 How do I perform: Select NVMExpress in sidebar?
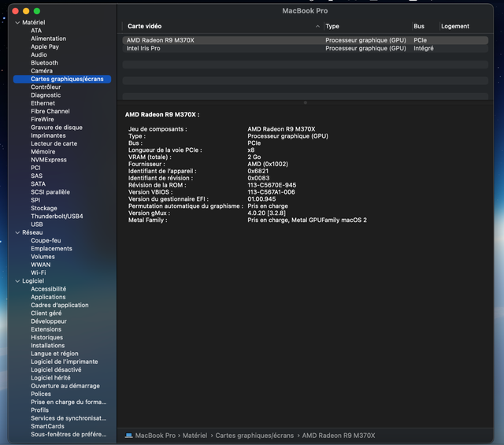coord(49,160)
